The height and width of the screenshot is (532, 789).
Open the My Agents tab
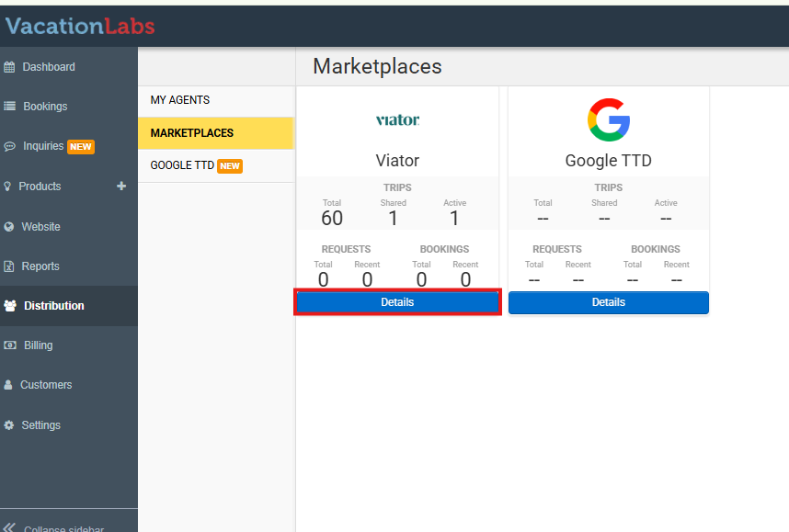coord(180,100)
